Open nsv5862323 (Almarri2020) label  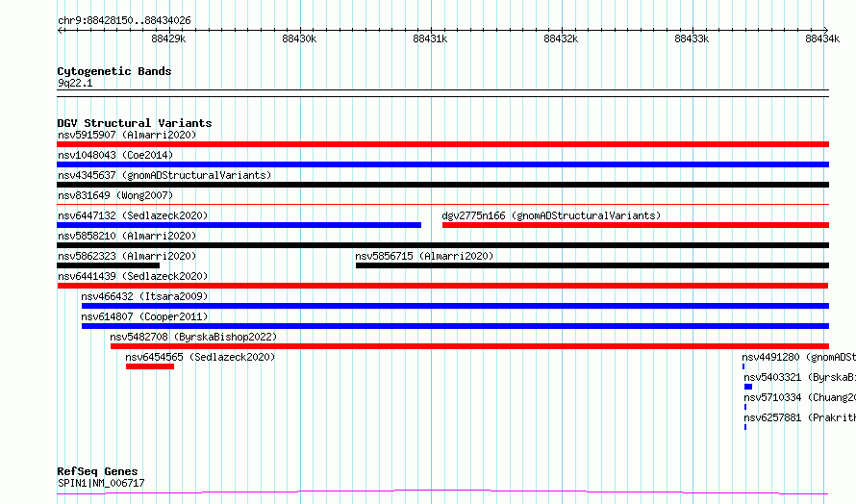(127, 256)
